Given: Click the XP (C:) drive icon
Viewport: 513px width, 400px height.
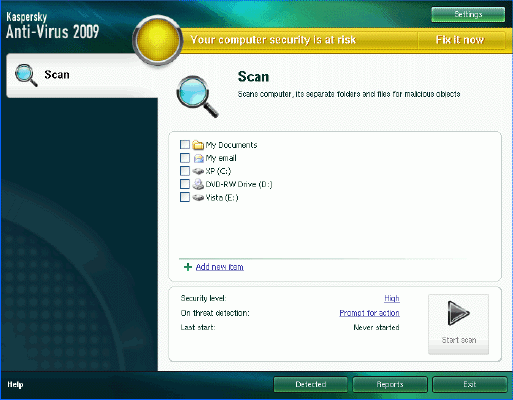Looking at the screenshot, I should [x=198, y=171].
